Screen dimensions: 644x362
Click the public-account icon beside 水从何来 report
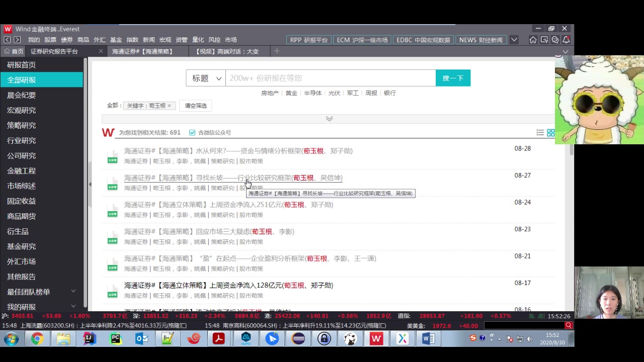112,156
